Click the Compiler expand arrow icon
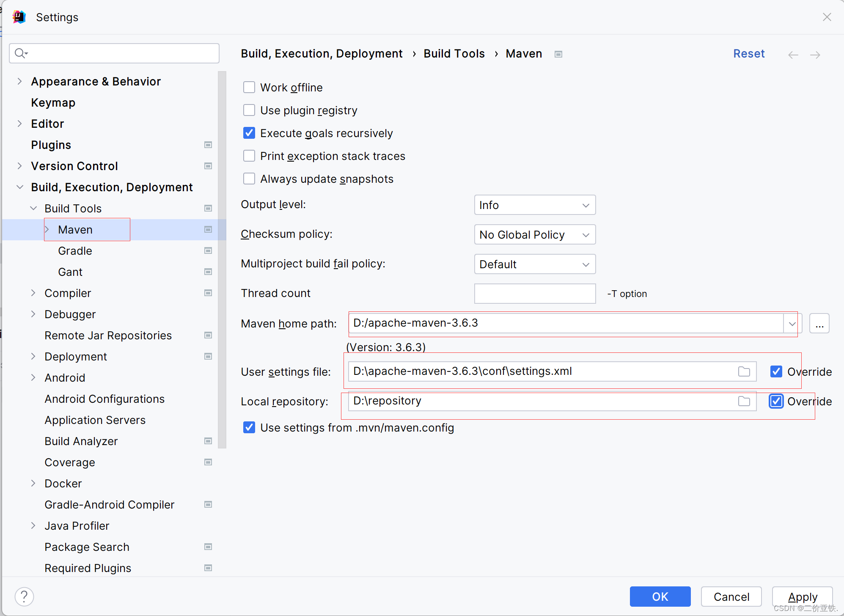This screenshot has height=616, width=844. tap(34, 293)
